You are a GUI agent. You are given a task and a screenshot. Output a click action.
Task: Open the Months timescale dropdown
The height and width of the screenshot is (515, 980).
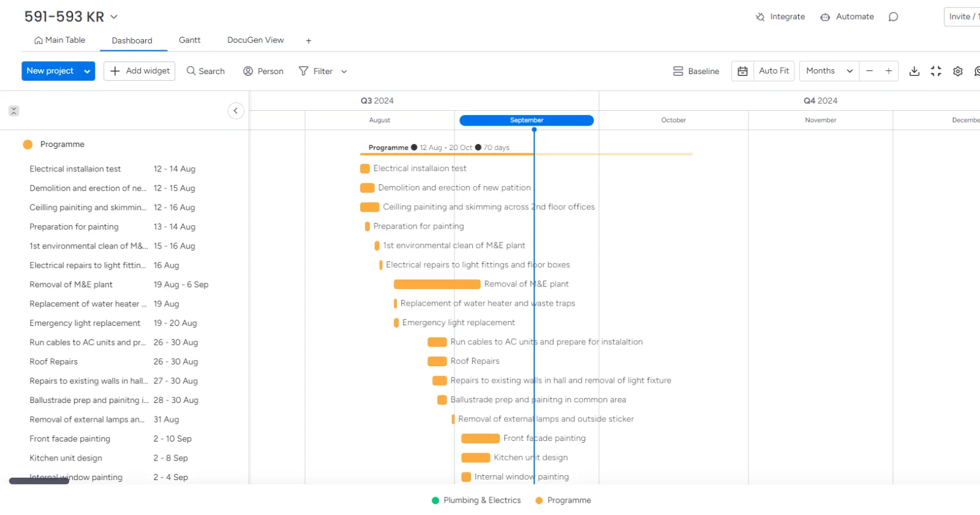point(829,71)
